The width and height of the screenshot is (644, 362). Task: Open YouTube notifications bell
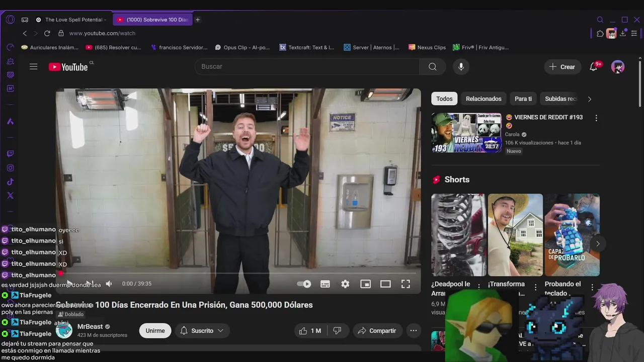point(594,67)
